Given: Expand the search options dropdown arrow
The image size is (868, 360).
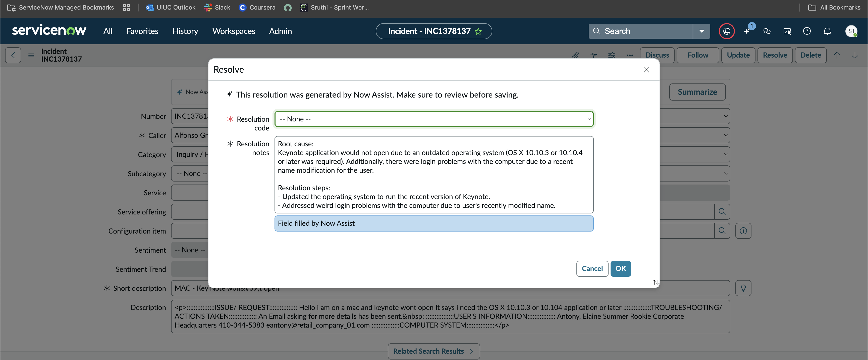Looking at the screenshot, I should coord(701,31).
